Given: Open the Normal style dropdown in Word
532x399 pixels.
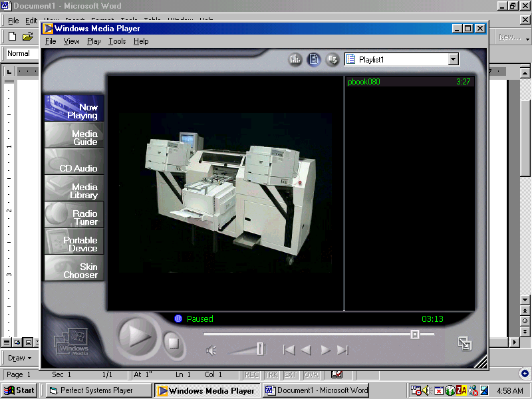Looking at the screenshot, I should 19,53.
